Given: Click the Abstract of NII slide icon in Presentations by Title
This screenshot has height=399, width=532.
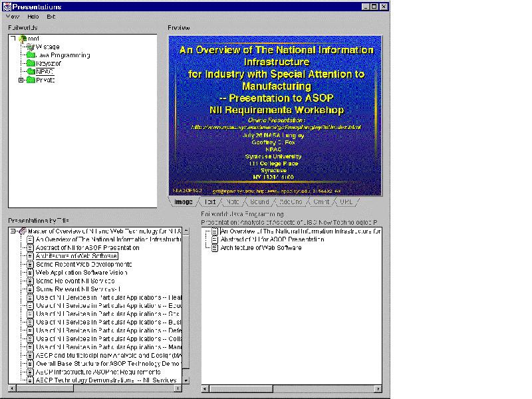Looking at the screenshot, I should 30,247.
